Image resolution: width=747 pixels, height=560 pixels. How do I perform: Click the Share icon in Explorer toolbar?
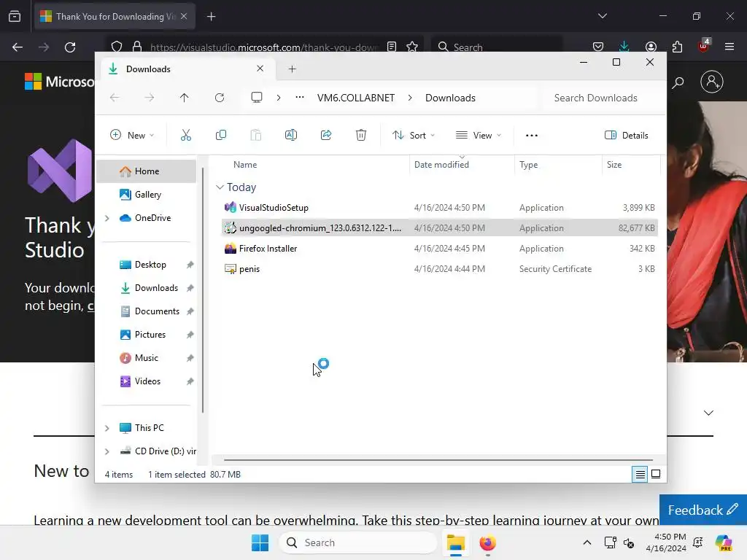(326, 135)
